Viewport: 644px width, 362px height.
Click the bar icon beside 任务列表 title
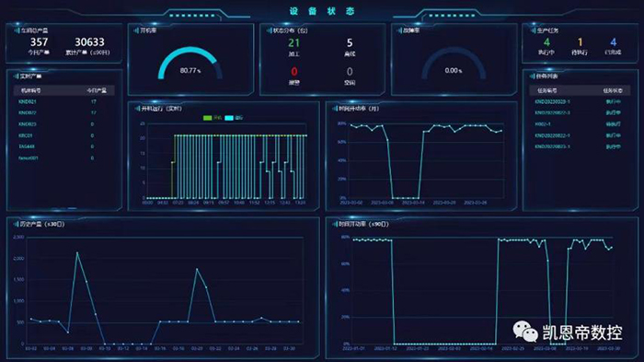click(533, 76)
